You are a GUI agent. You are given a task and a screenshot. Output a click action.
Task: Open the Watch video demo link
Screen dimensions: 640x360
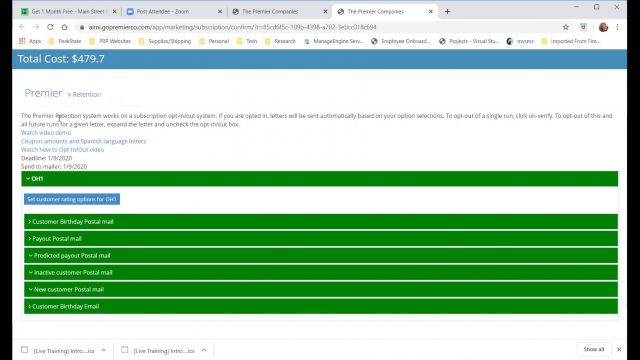click(x=46, y=133)
